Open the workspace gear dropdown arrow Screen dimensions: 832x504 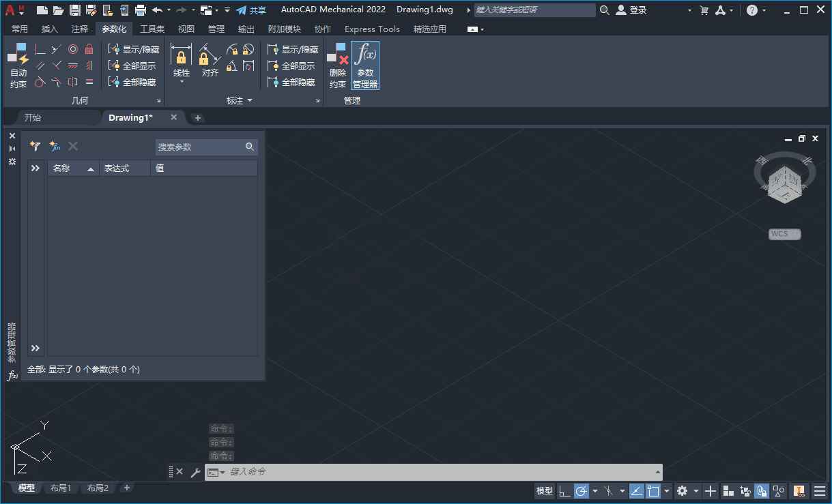[x=695, y=491]
